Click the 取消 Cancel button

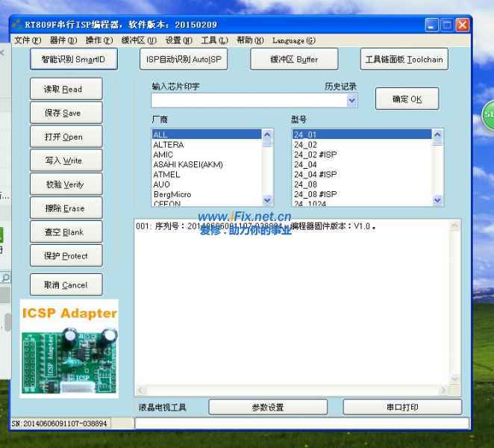pos(66,284)
